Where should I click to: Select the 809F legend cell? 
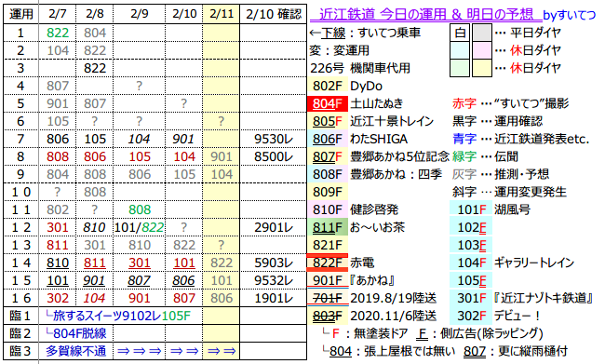coord(328,192)
